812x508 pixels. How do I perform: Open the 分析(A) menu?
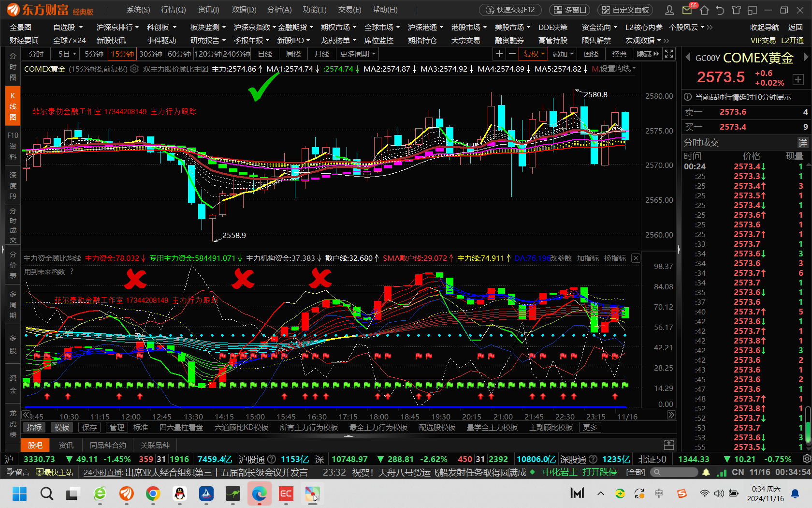click(279, 10)
